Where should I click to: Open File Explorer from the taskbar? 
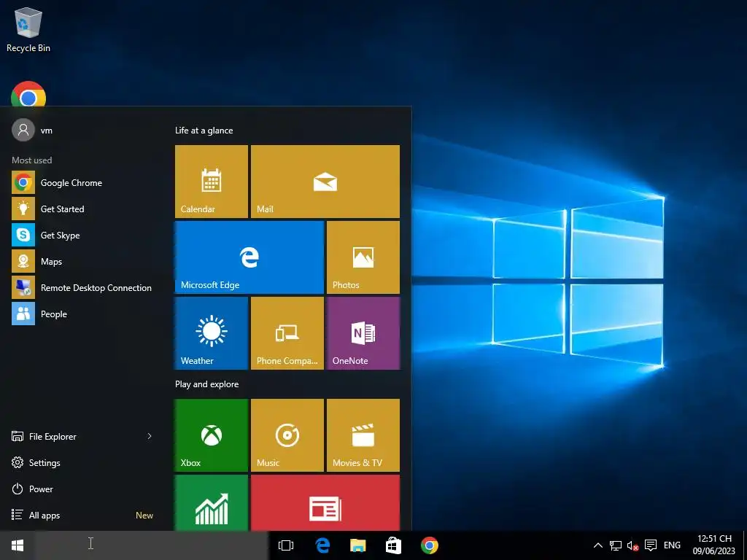357,545
